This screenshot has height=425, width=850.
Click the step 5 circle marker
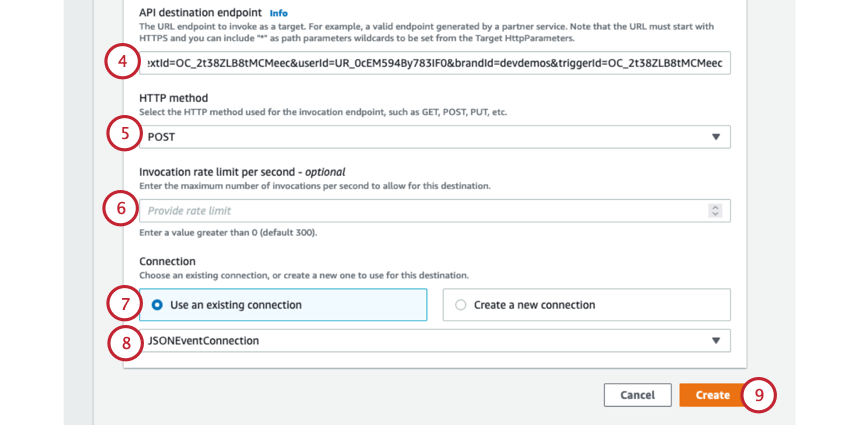[x=123, y=134]
